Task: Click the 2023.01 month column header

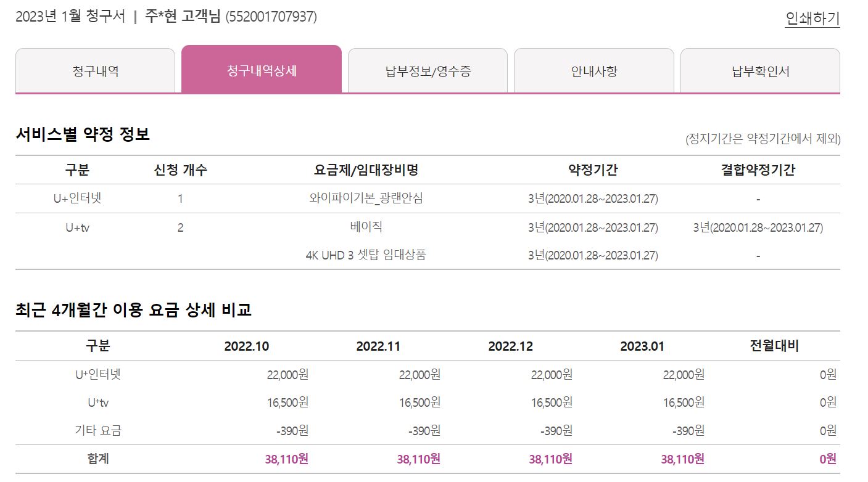Action: pos(642,346)
